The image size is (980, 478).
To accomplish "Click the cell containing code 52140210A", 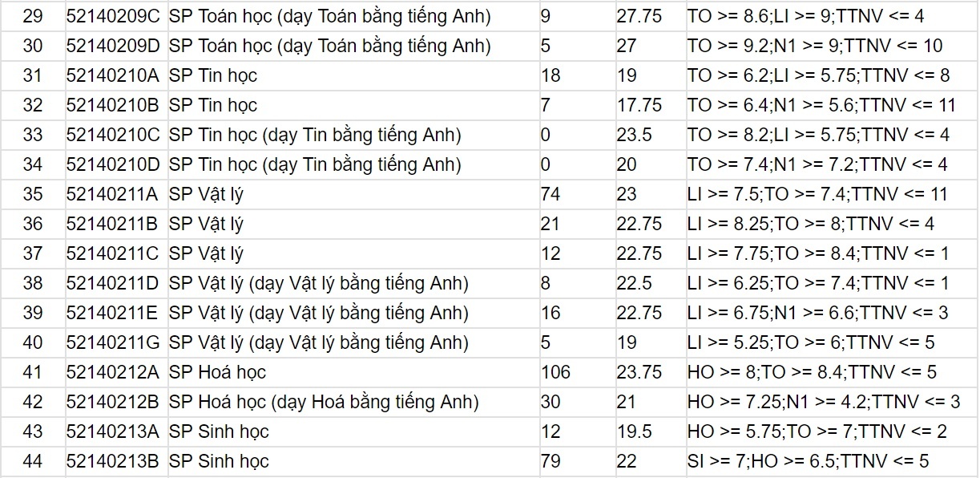I will (x=113, y=75).
